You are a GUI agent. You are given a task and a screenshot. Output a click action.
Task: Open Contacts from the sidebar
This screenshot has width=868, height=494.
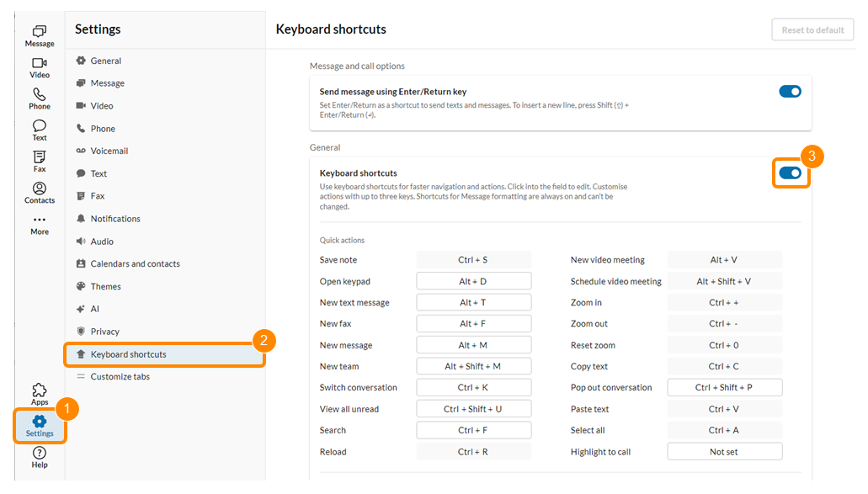click(40, 192)
